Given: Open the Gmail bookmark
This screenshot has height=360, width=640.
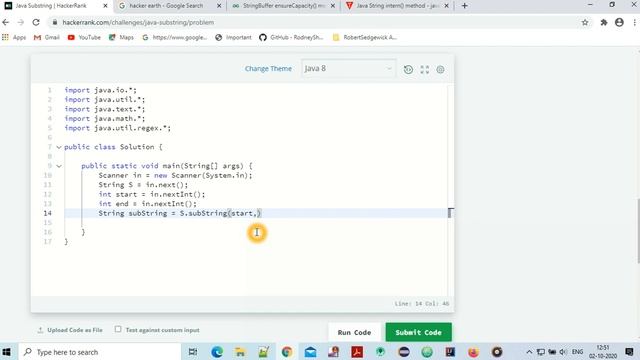Looking at the screenshot, I should (x=47, y=37).
